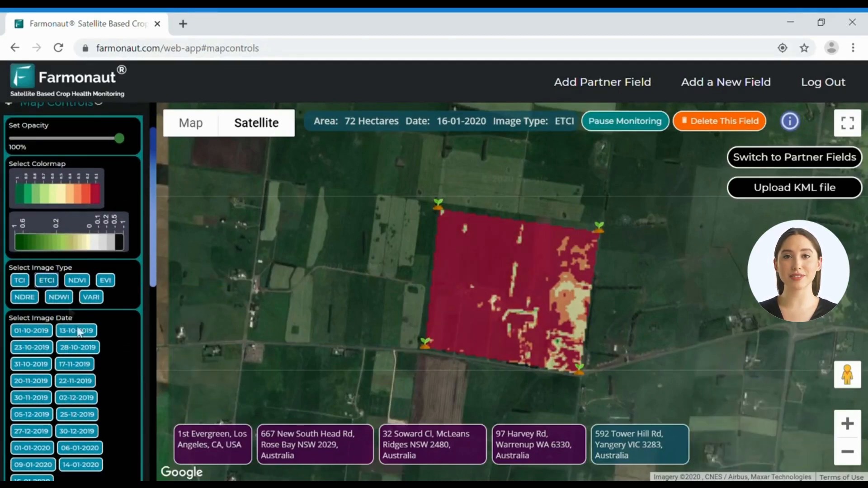Choose image date 28-10-2019
This screenshot has width=868, height=488.
click(x=78, y=347)
